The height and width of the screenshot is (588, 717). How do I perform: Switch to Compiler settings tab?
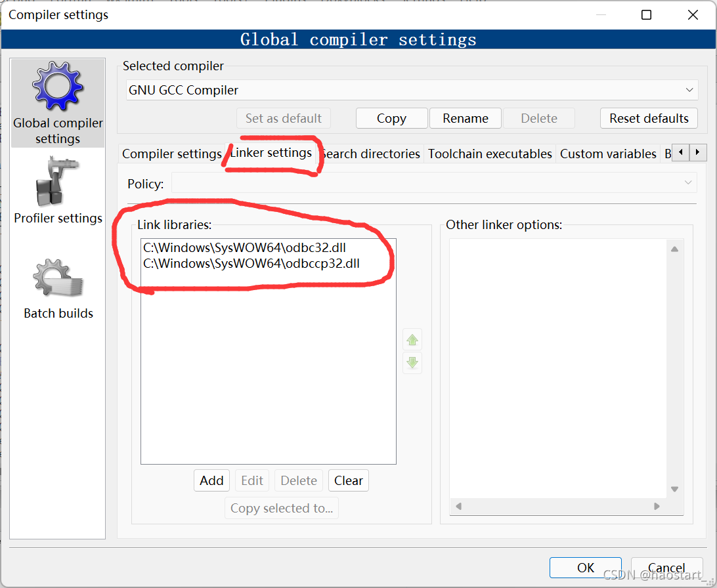point(171,154)
